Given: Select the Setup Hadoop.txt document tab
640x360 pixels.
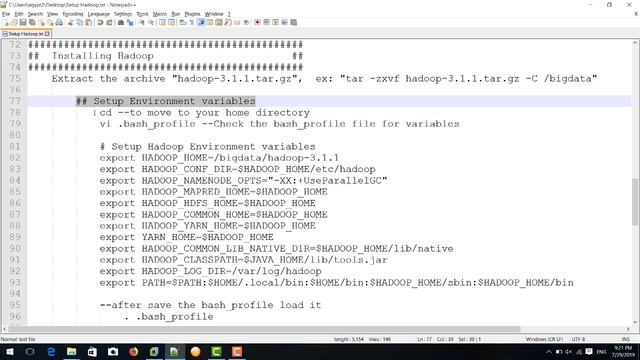Looking at the screenshot, I should [x=25, y=34].
